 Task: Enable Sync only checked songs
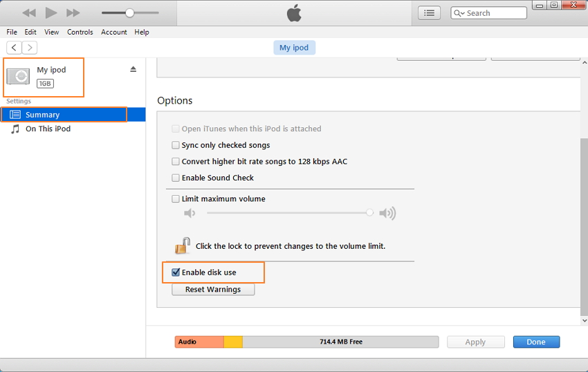(176, 145)
